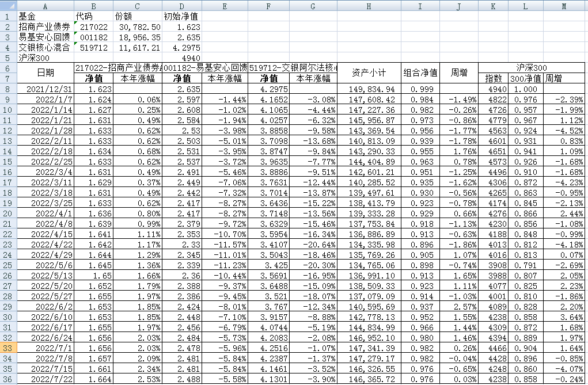This screenshot has width=588, height=385.
Task: Click cell containing 易基安心回馈 in row 3
Action: pyautogui.click(x=45, y=37)
